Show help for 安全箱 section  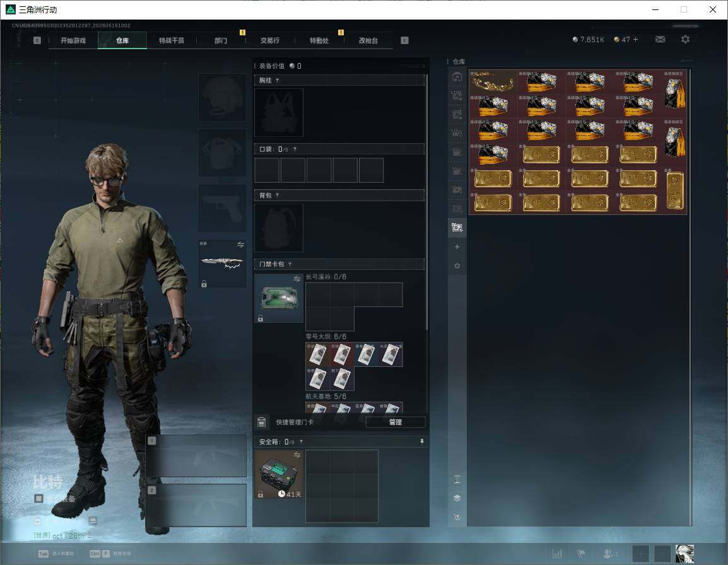(301, 441)
